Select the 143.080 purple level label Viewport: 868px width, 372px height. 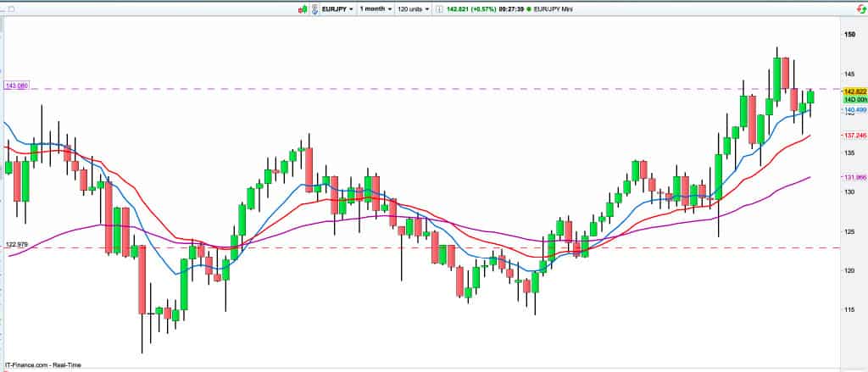(16, 86)
